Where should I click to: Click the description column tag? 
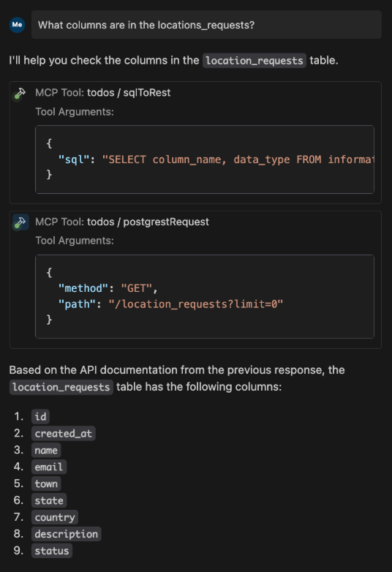67,534
